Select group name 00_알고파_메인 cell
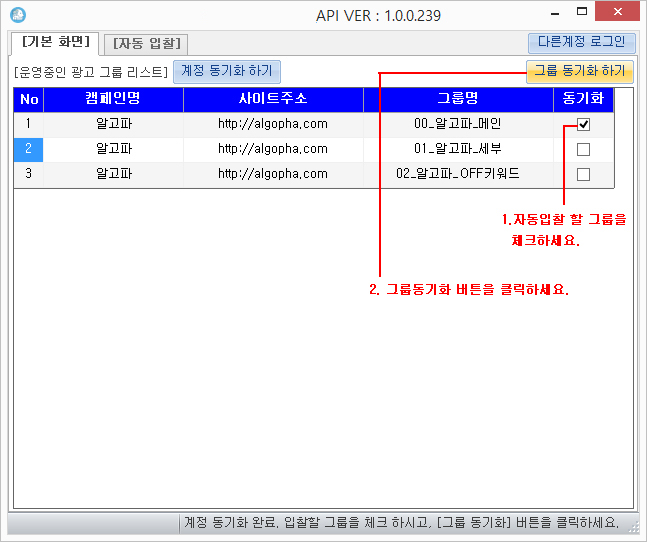 pyautogui.click(x=458, y=125)
